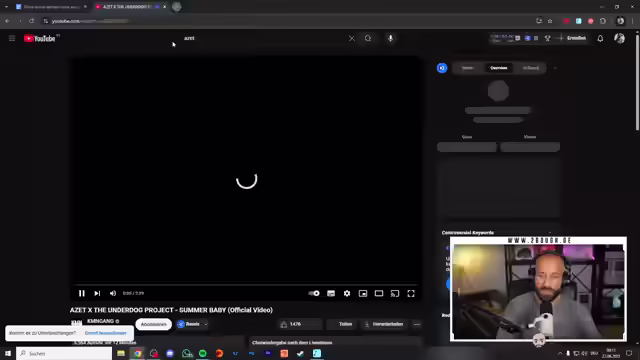The width and height of the screenshot is (640, 360).
Task: Toggle theater mode
Action: pyautogui.click(x=379, y=293)
